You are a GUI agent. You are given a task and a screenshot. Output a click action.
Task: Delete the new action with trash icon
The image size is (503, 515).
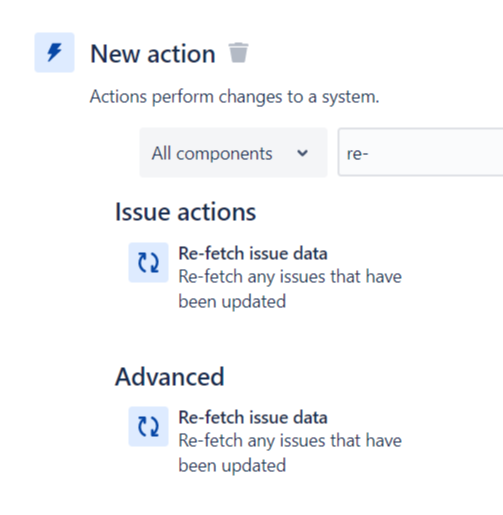(238, 53)
